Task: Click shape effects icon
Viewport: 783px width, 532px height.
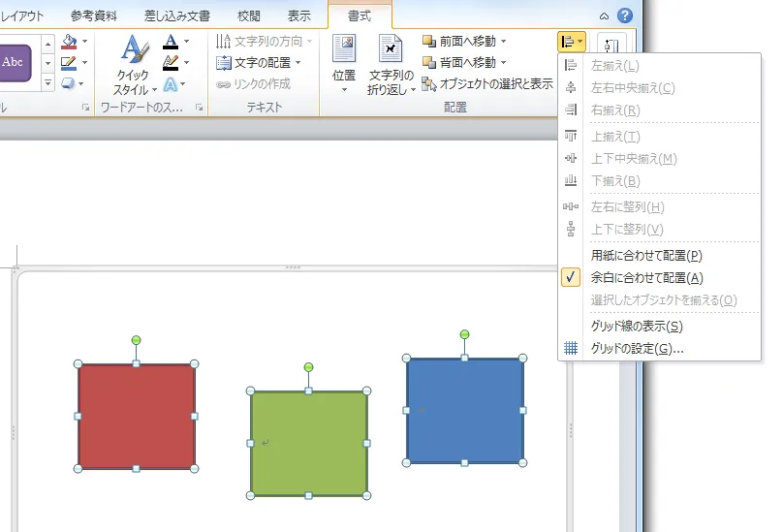Action: click(69, 83)
